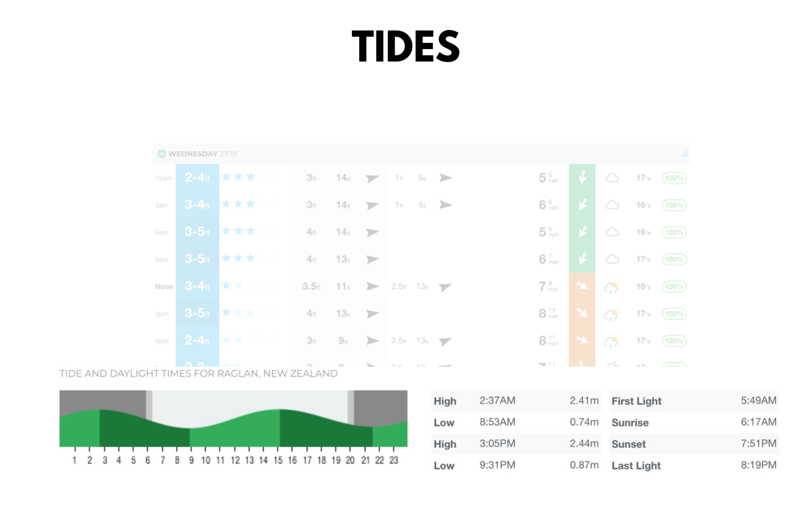This screenshot has width=812, height=508.
Task: Select the 8:53AM low tide row
Action: tap(516, 422)
